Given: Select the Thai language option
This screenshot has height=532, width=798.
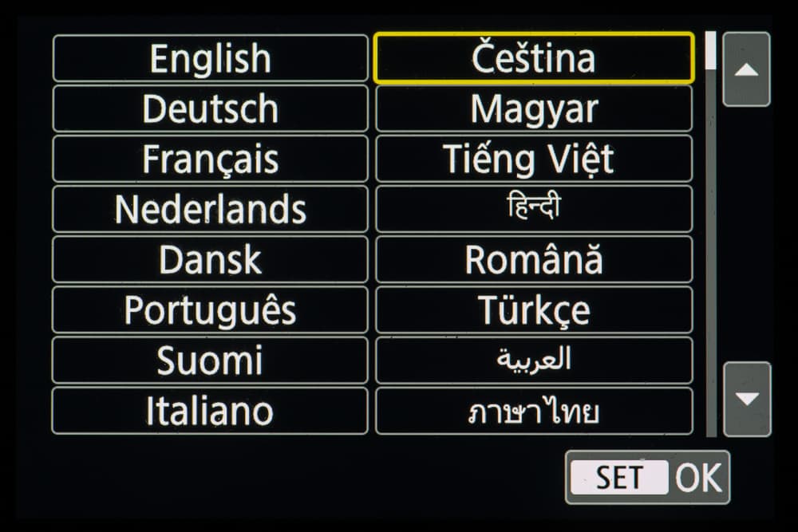Looking at the screenshot, I should tap(533, 411).
